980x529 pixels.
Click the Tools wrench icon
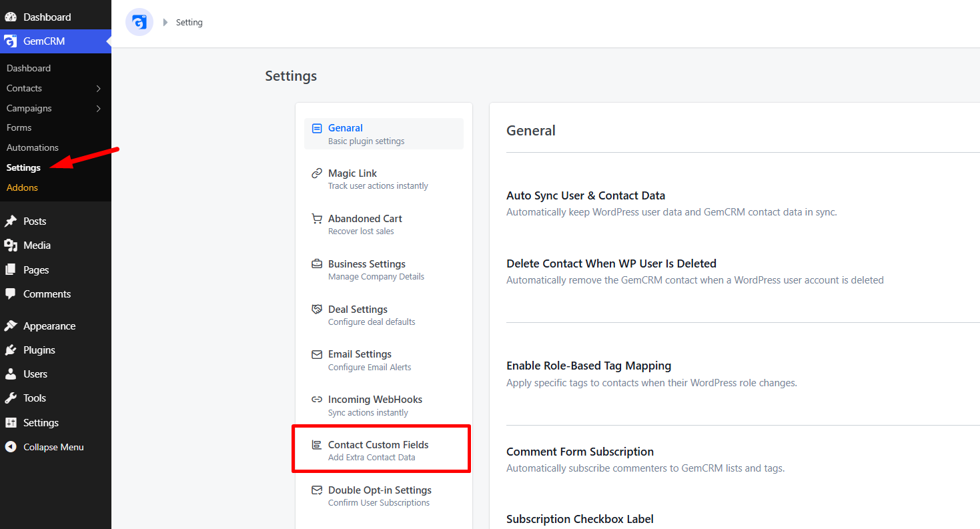point(11,398)
